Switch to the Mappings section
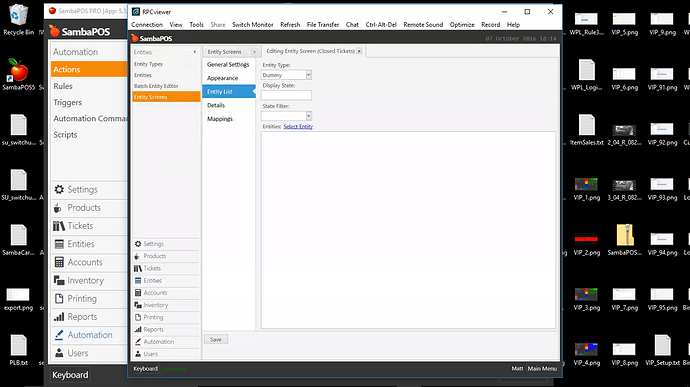690x387 pixels. pos(220,119)
